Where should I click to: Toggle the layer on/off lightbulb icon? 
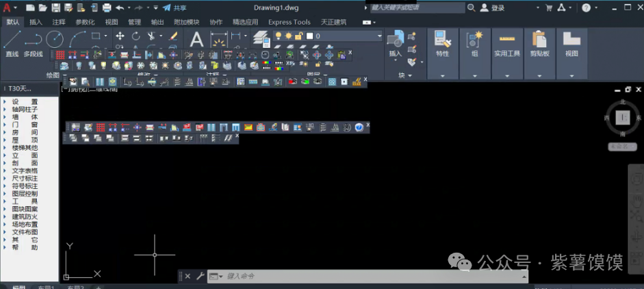point(279,36)
